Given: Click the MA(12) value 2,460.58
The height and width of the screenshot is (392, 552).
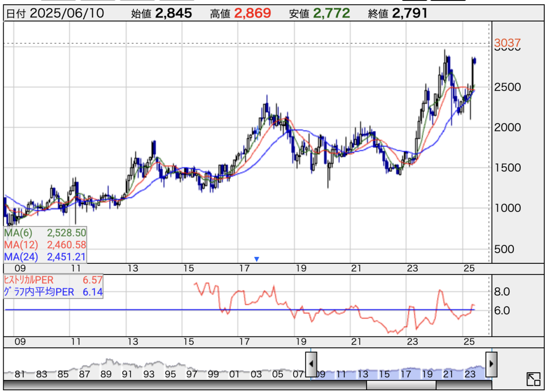Looking at the screenshot, I should tap(67, 244).
